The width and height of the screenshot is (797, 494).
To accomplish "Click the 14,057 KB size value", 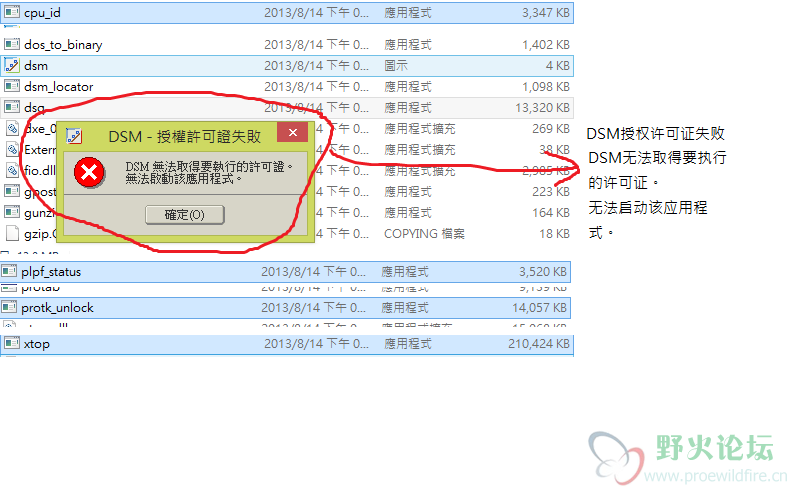I will pos(539,308).
